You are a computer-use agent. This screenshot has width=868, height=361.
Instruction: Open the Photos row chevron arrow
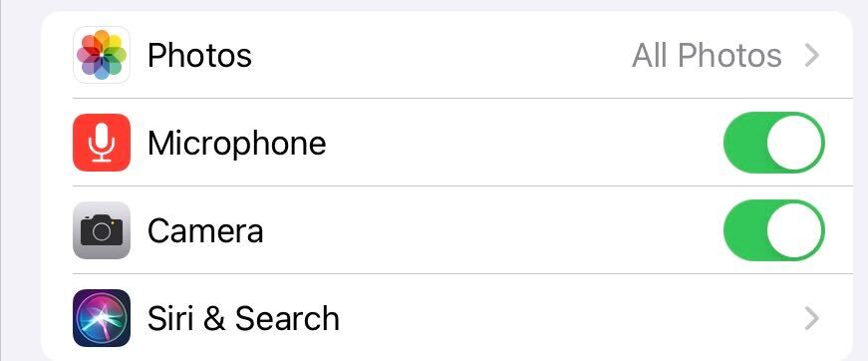811,56
